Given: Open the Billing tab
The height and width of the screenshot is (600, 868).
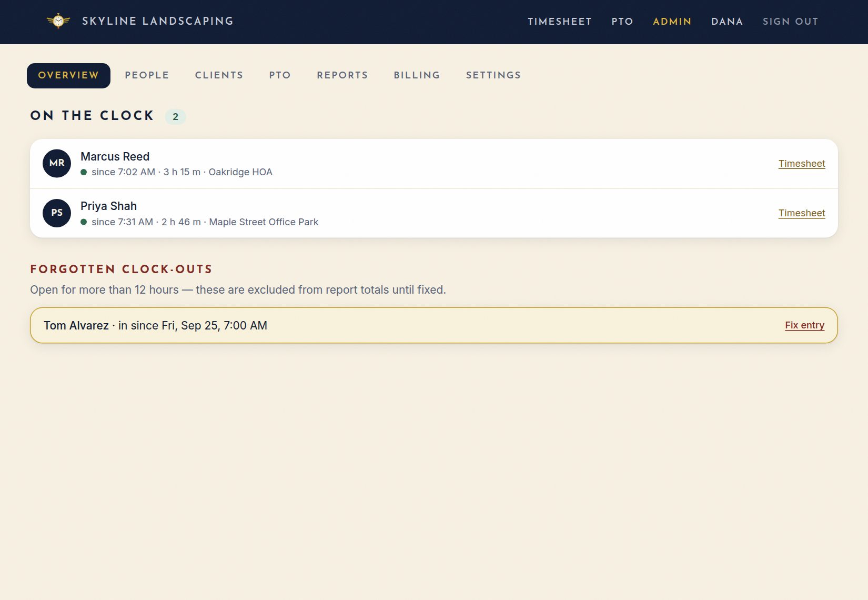Looking at the screenshot, I should coord(417,76).
